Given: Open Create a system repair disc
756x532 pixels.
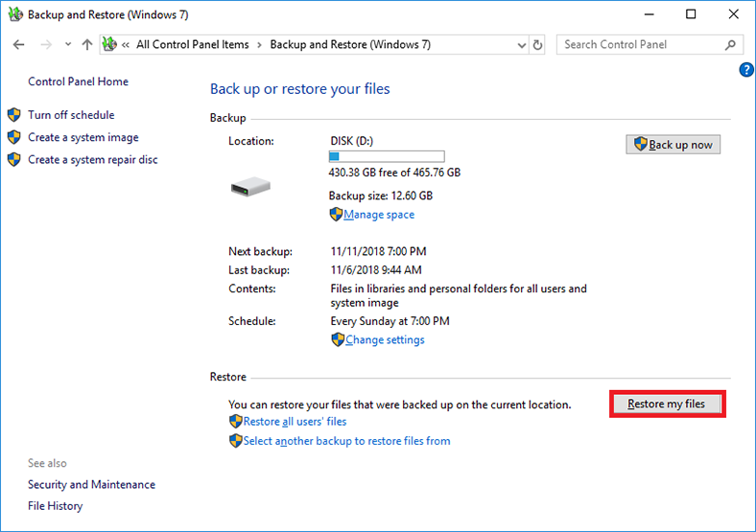Looking at the screenshot, I should coord(93,159).
